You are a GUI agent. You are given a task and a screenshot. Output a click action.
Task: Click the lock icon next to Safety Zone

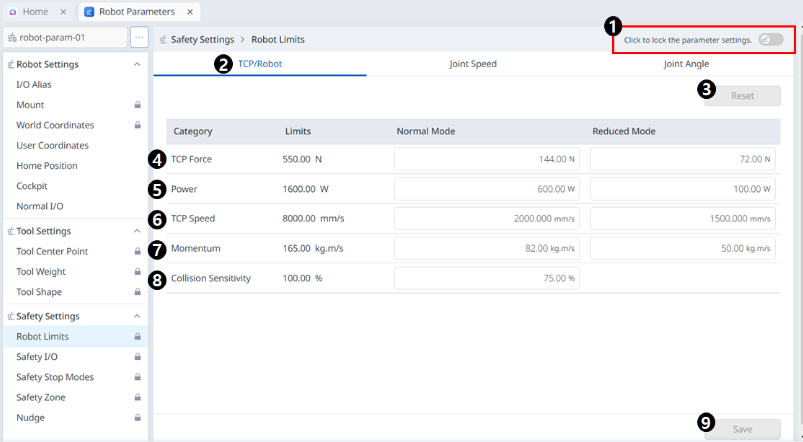137,397
